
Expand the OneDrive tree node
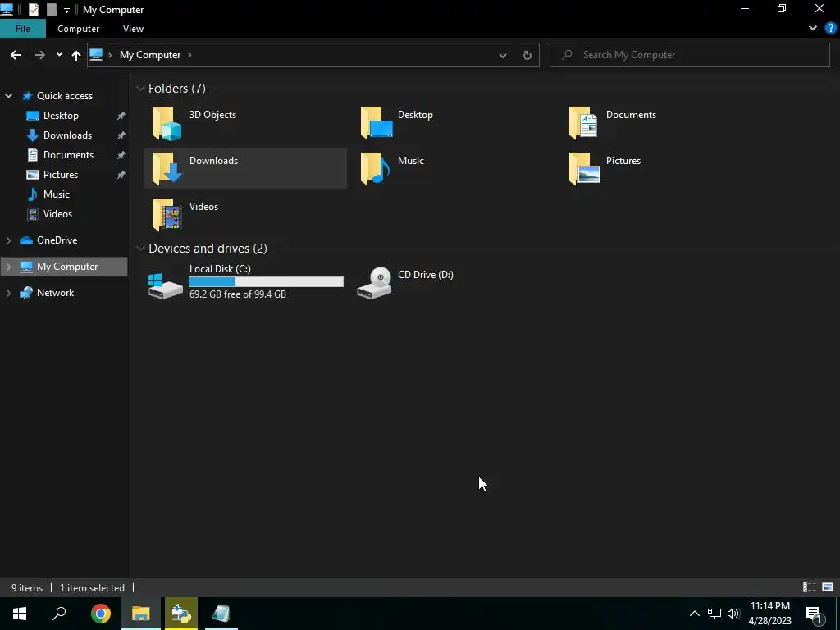(8, 240)
